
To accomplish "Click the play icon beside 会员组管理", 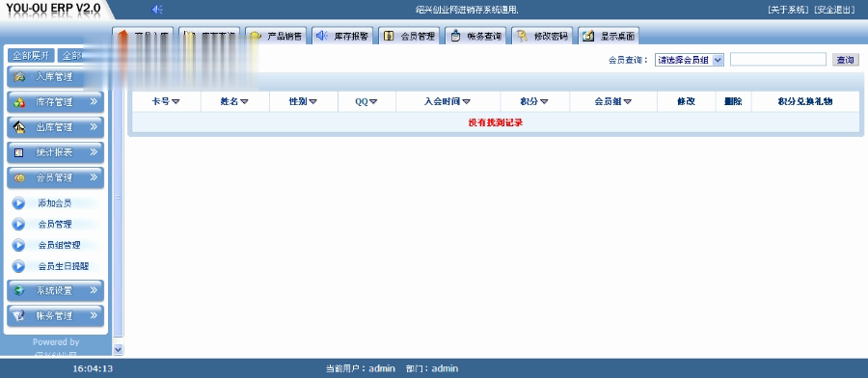I will [x=18, y=245].
